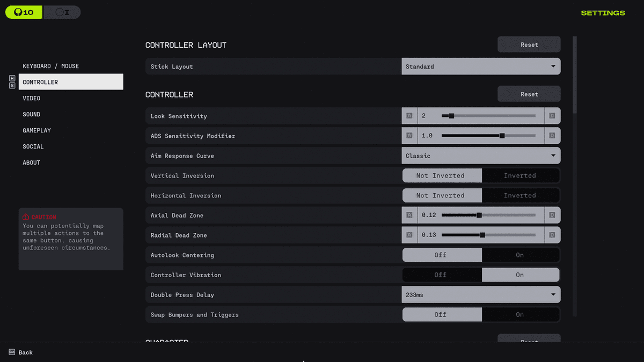
Task: Click the D increase icon for Radial Dead Zone
Action: tap(552, 235)
